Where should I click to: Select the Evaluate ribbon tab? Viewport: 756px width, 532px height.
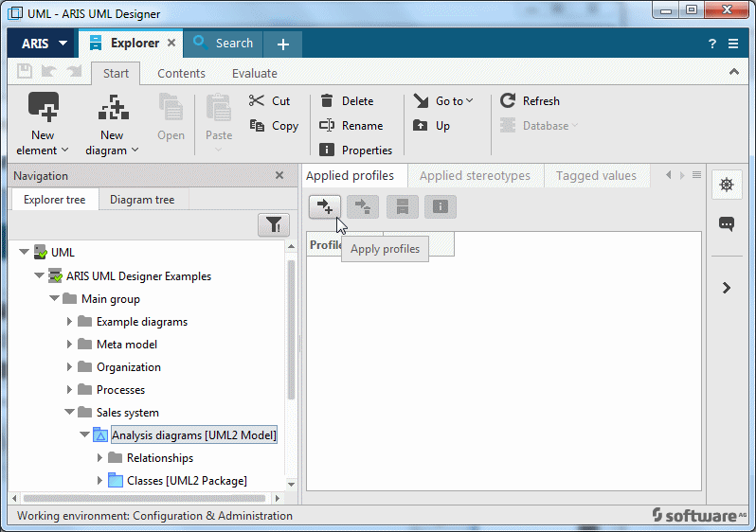click(x=255, y=73)
